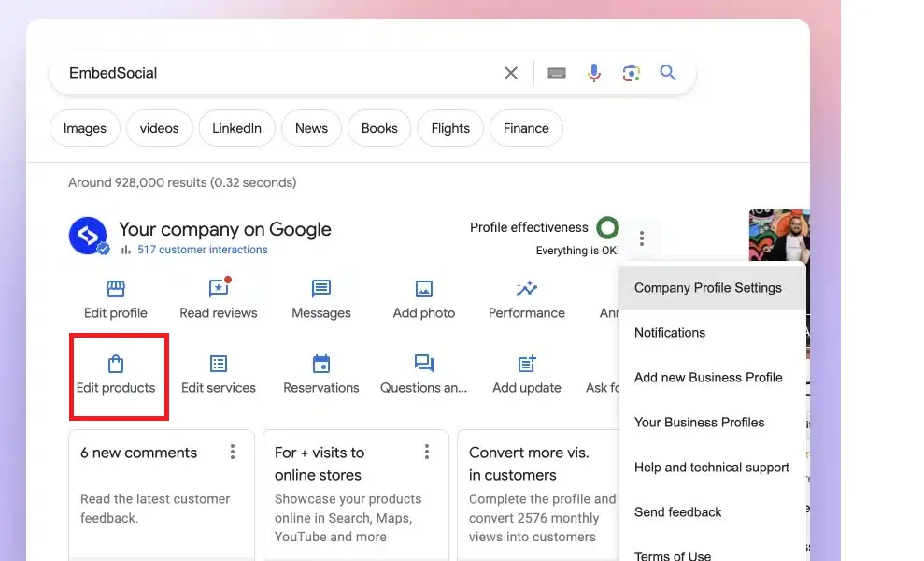Open Edit services list icon

click(x=219, y=364)
